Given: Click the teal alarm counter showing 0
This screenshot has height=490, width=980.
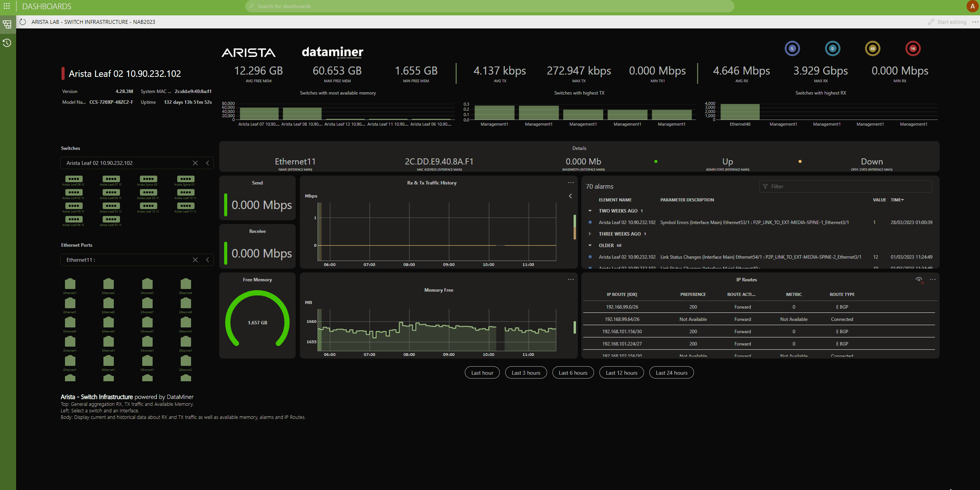Looking at the screenshot, I should click(x=832, y=48).
